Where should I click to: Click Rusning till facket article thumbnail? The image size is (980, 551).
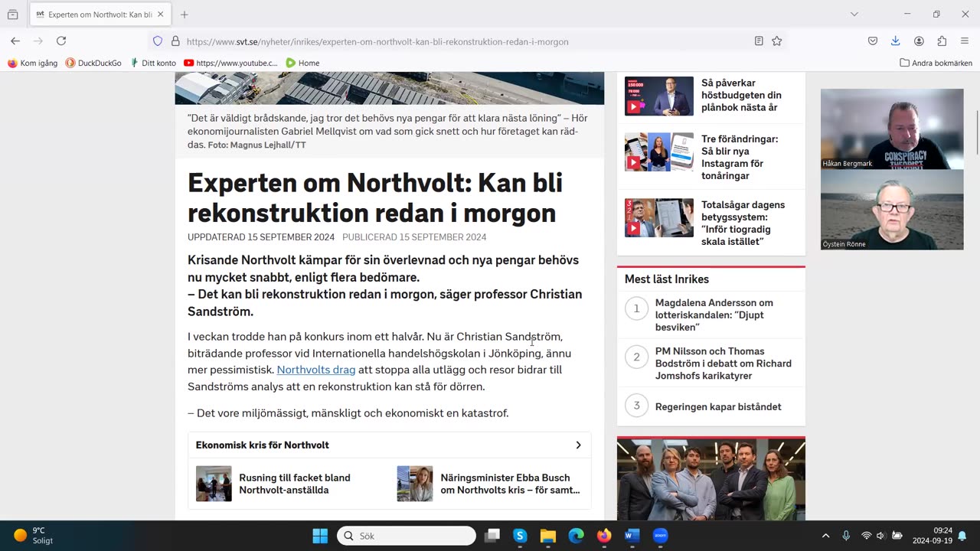click(x=214, y=484)
